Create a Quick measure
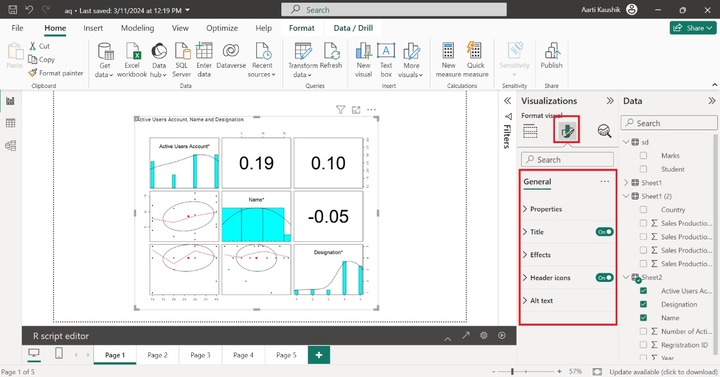Viewport: 720px width, 377px height. tap(475, 60)
